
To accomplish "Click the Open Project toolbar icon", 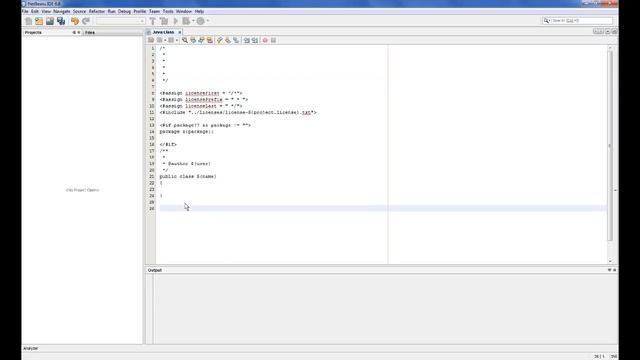I will pos(50,21).
